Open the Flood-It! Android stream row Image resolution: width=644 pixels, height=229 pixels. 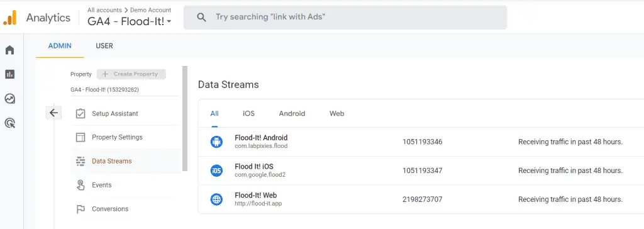coord(421,142)
